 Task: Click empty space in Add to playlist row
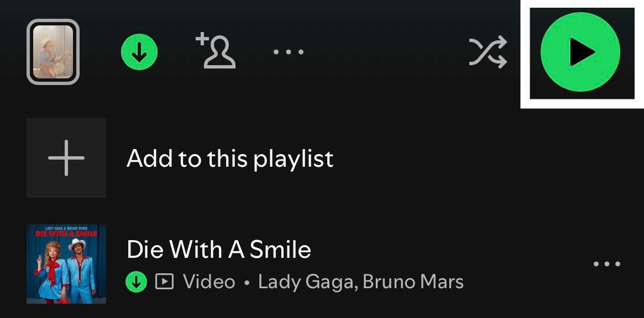(x=472, y=158)
